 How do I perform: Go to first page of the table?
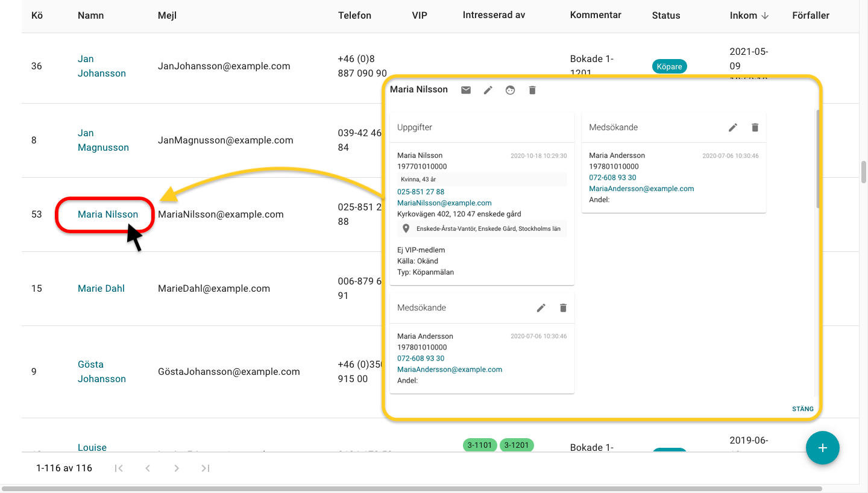[119, 468]
